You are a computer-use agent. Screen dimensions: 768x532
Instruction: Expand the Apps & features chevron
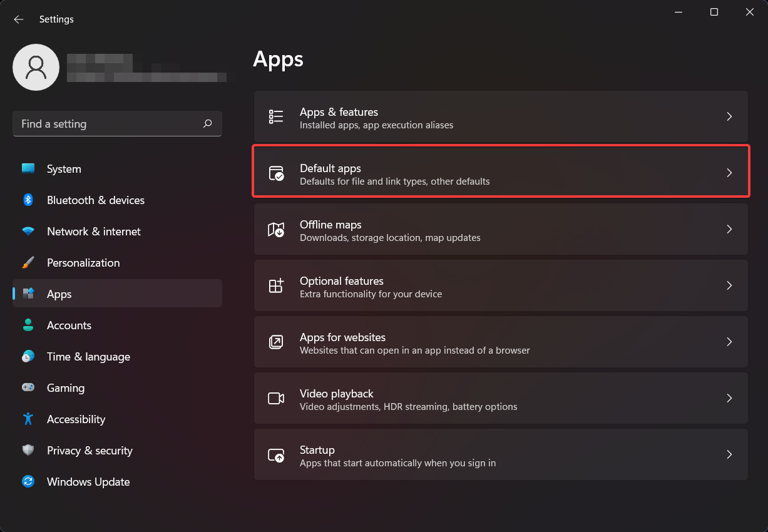[729, 116]
